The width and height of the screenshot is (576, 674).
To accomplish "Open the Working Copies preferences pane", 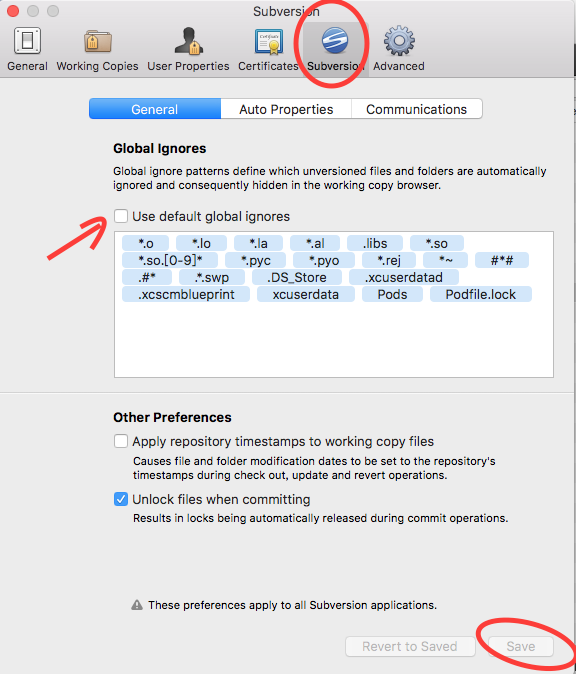I will 98,49.
